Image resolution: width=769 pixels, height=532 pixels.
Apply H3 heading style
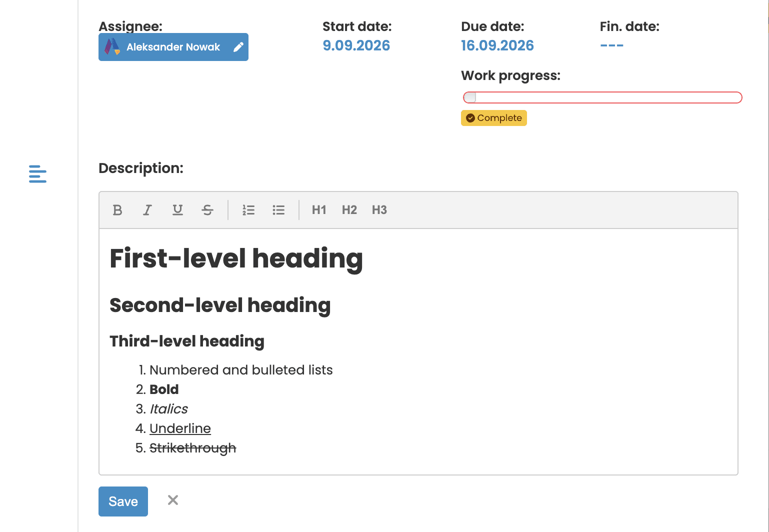(379, 210)
